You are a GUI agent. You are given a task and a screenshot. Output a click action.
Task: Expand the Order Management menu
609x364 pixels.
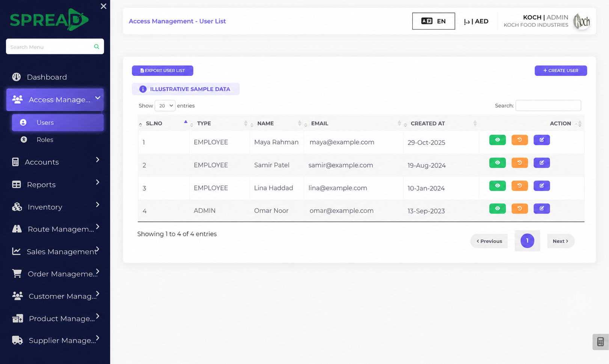click(55, 274)
